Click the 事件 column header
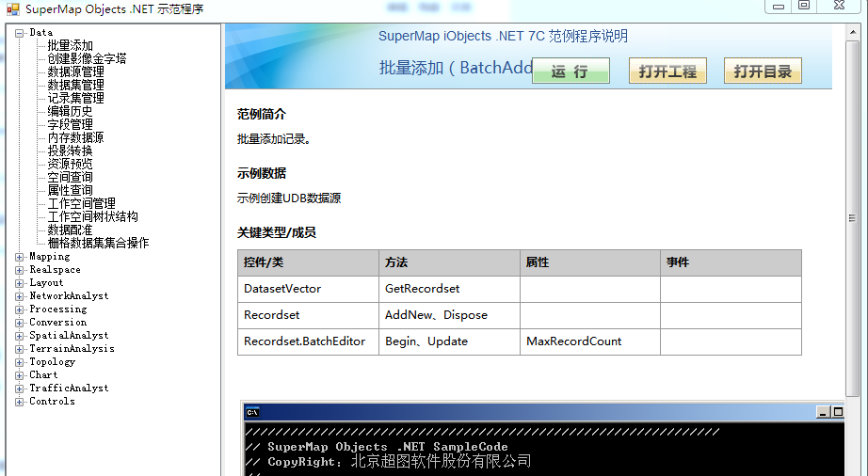Screen dimensions: 868x476 (731, 262)
